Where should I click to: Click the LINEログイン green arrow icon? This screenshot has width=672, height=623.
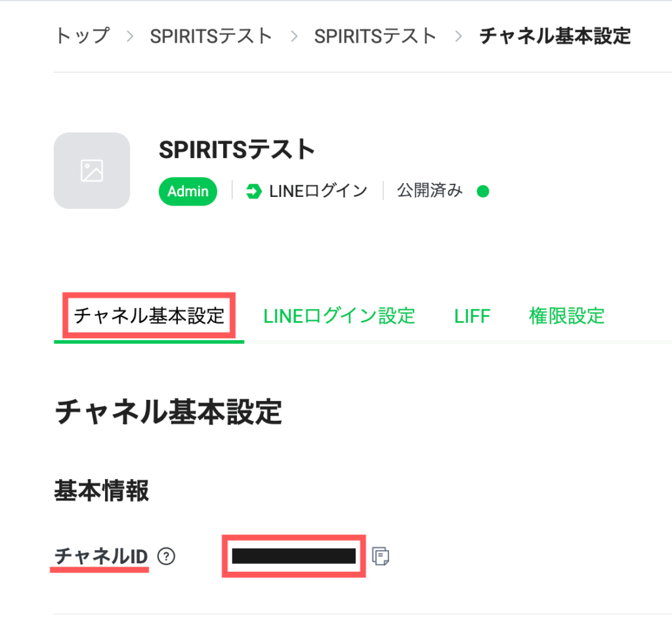[253, 192]
